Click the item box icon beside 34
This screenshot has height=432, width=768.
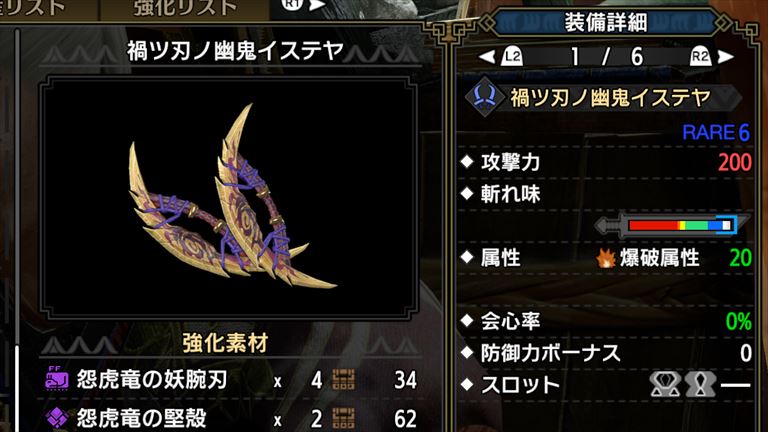point(343,380)
